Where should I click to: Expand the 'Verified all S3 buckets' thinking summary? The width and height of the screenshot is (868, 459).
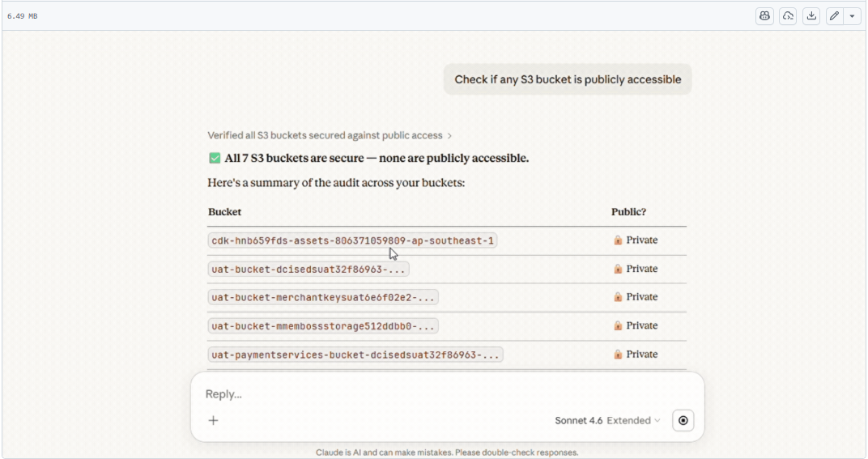[330, 135]
